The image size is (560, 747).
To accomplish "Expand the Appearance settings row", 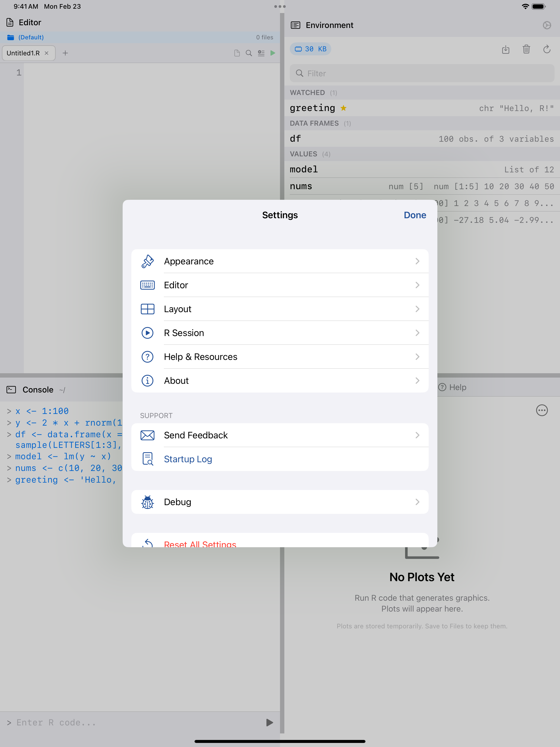I will click(x=418, y=261).
